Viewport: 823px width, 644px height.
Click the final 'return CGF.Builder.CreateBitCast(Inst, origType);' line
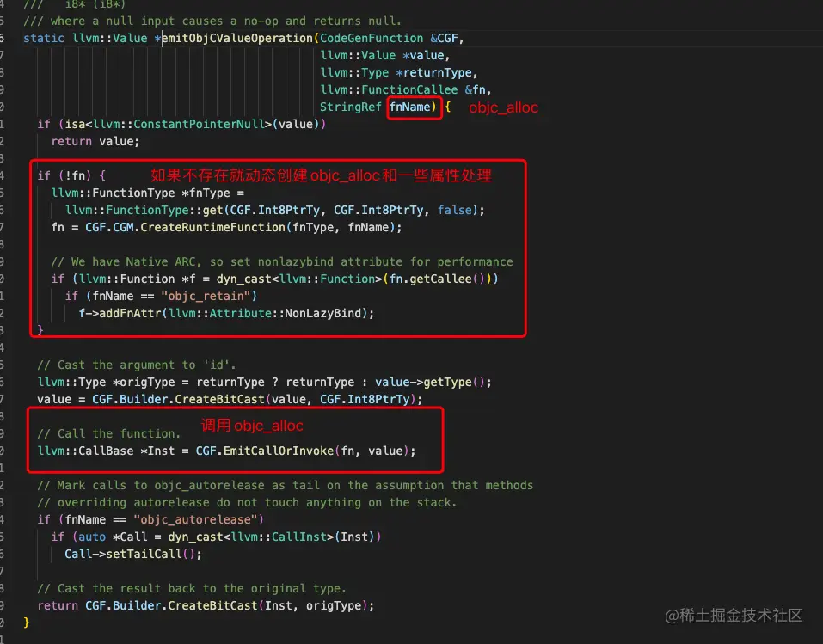click(x=206, y=606)
